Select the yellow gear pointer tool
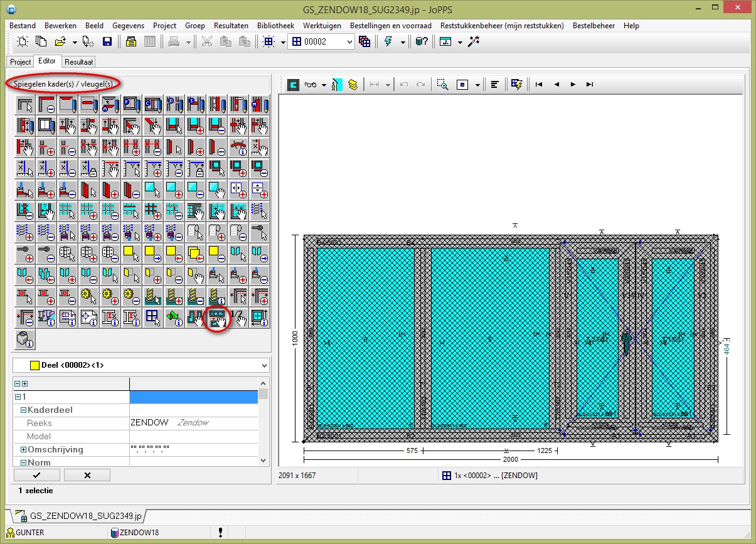The image size is (756, 544). coord(89,296)
